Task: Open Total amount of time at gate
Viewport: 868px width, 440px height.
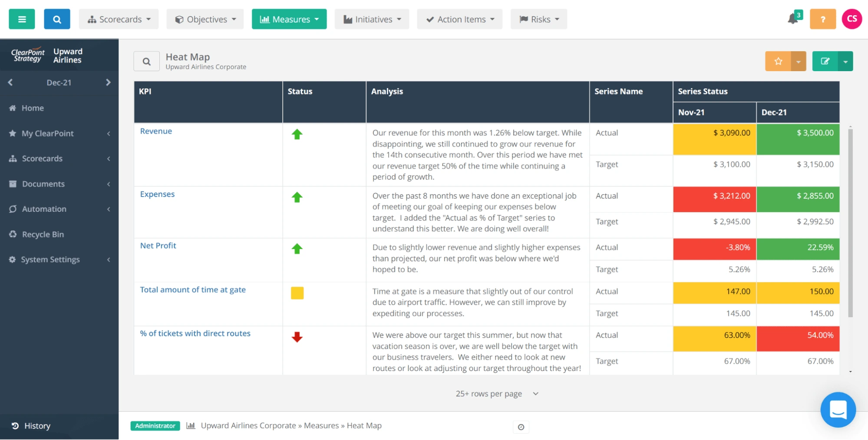Action: (193, 289)
